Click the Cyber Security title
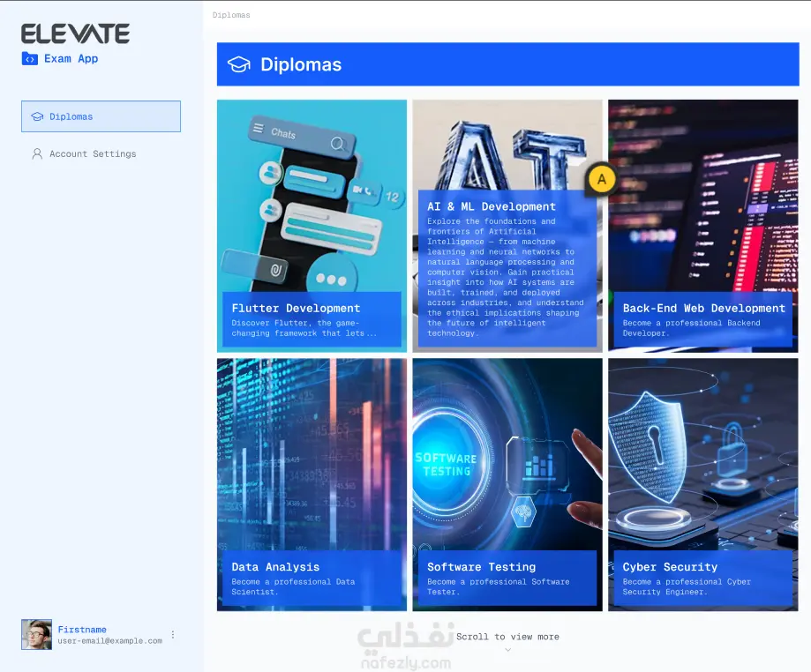The image size is (811, 672). pyautogui.click(x=670, y=566)
